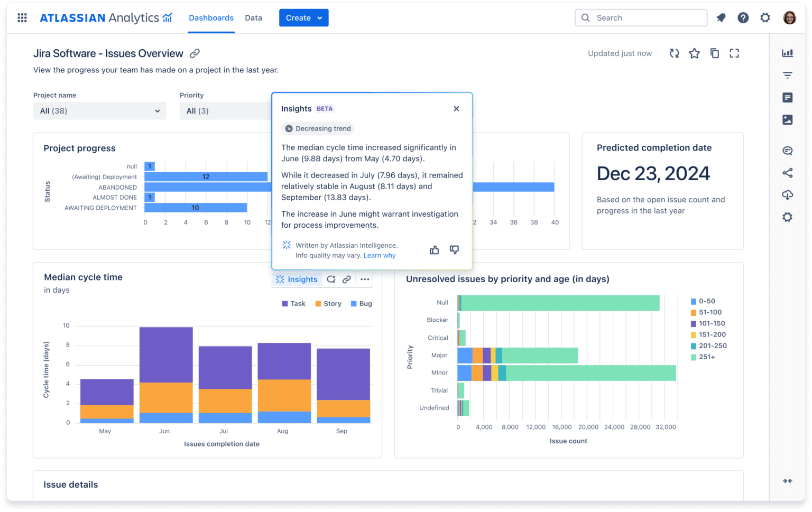Toggle 251+ age range in legend
Image resolution: width=812 pixels, height=512 pixels.
pos(703,357)
